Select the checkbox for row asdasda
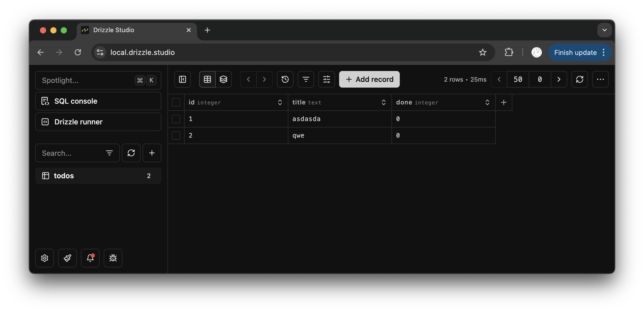This screenshot has width=644, height=312. [x=176, y=119]
